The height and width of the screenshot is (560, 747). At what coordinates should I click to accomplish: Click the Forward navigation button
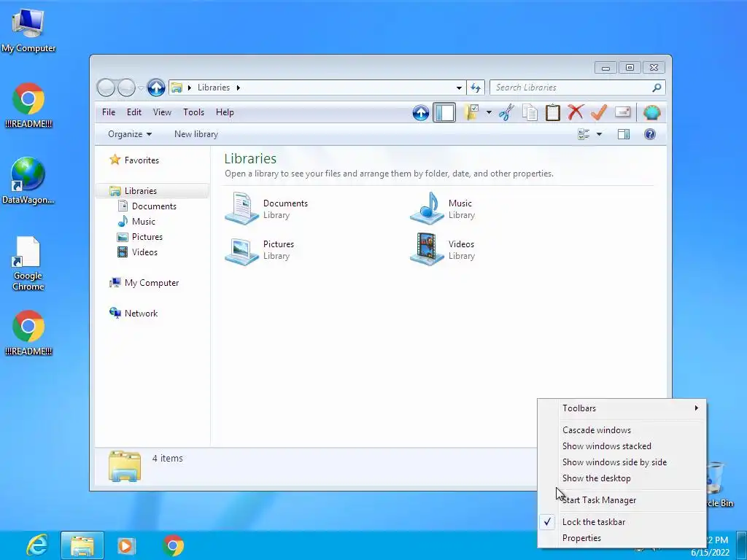(126, 87)
